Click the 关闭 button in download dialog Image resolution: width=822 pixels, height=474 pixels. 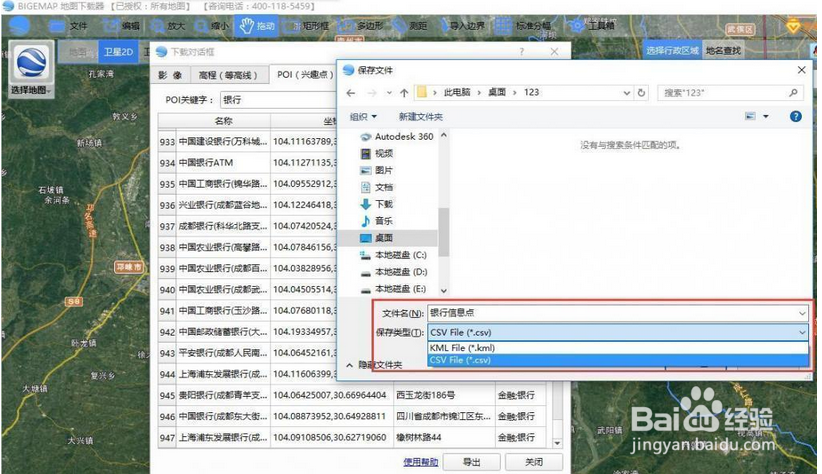(534, 462)
